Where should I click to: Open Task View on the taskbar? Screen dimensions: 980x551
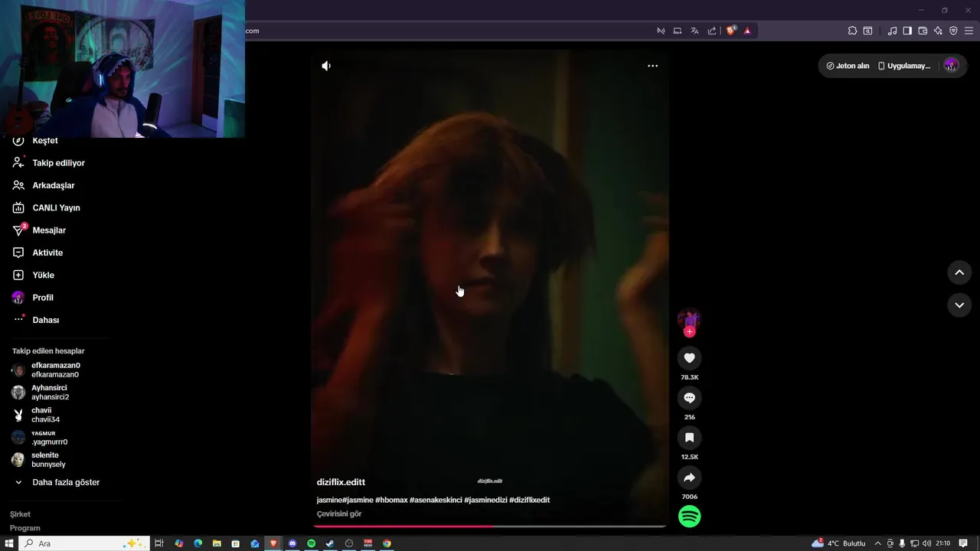pyautogui.click(x=159, y=543)
